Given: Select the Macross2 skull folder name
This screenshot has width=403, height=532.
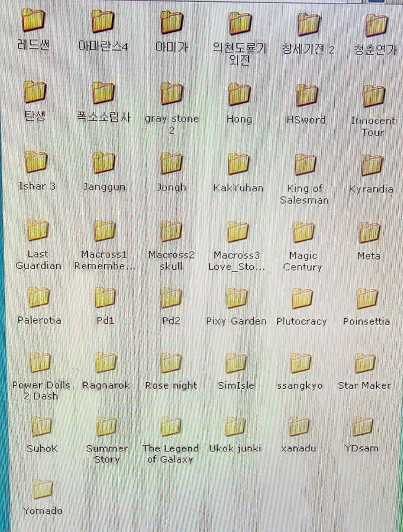Looking at the screenshot, I should (171, 260).
